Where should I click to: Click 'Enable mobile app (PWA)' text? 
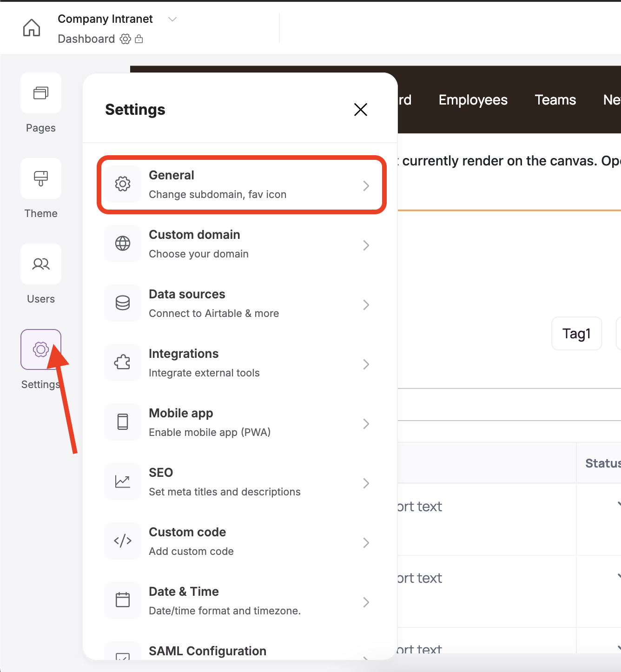210,432
